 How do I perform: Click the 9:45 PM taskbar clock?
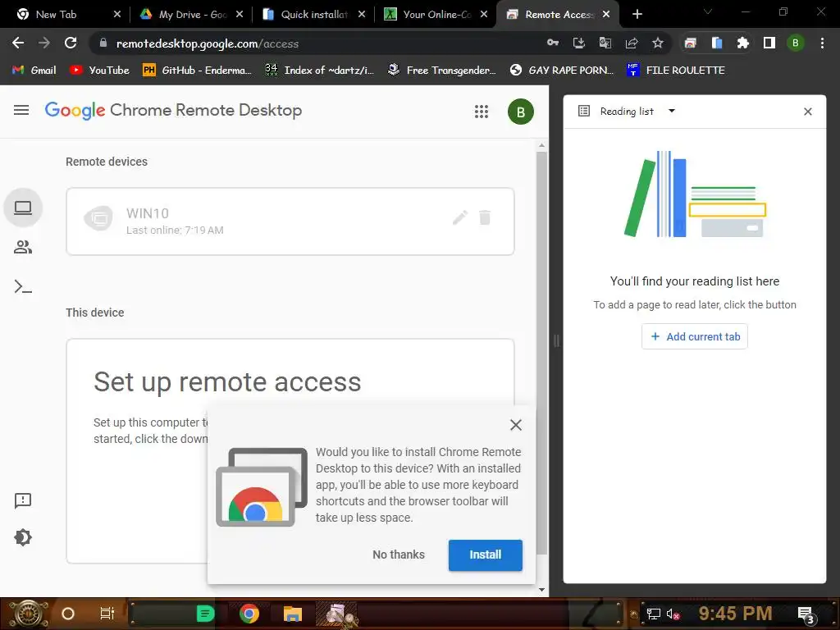735,614
